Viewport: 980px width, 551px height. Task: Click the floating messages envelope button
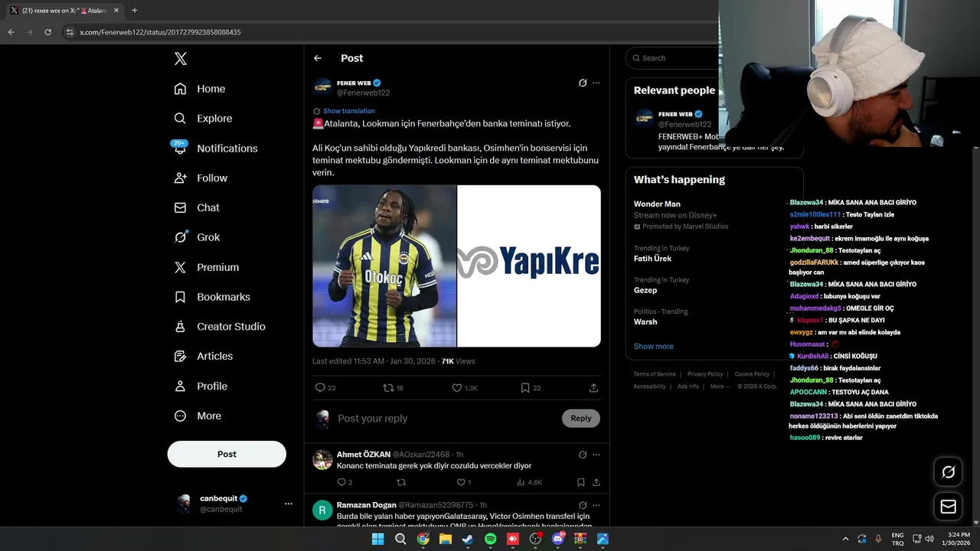[948, 507]
